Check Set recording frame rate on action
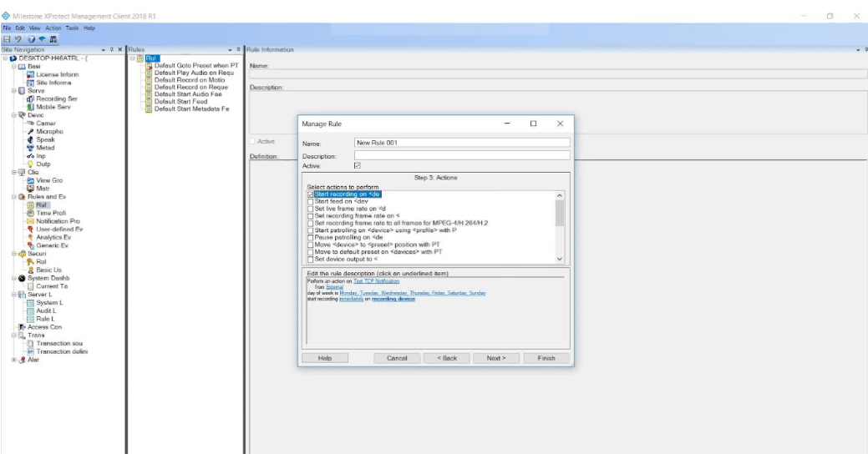This screenshot has width=868, height=464. [310, 216]
